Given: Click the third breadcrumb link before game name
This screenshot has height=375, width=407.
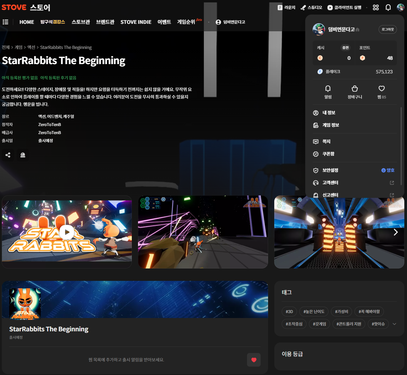Looking at the screenshot, I should click(x=31, y=47).
